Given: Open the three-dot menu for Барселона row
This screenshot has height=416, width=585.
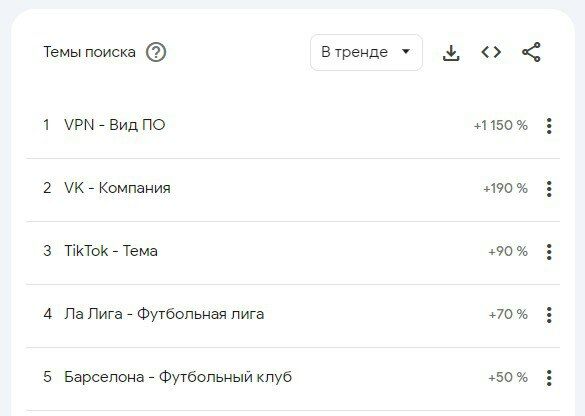Looking at the screenshot, I should (x=549, y=378).
